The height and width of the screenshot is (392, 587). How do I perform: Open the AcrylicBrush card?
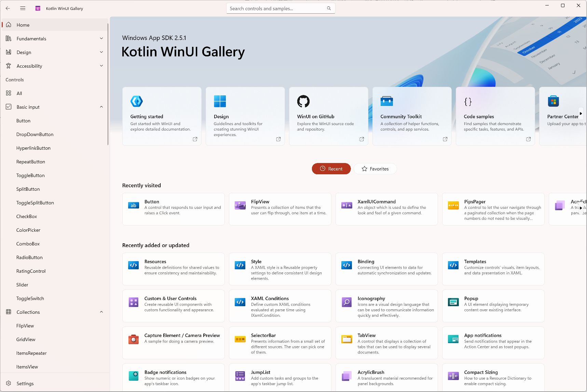point(387,378)
